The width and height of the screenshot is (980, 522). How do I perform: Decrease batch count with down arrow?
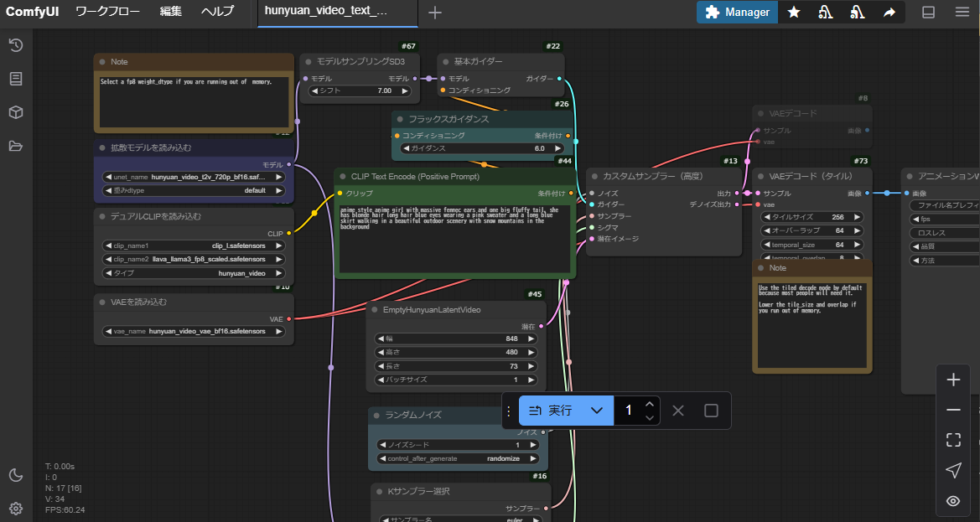tap(650, 418)
